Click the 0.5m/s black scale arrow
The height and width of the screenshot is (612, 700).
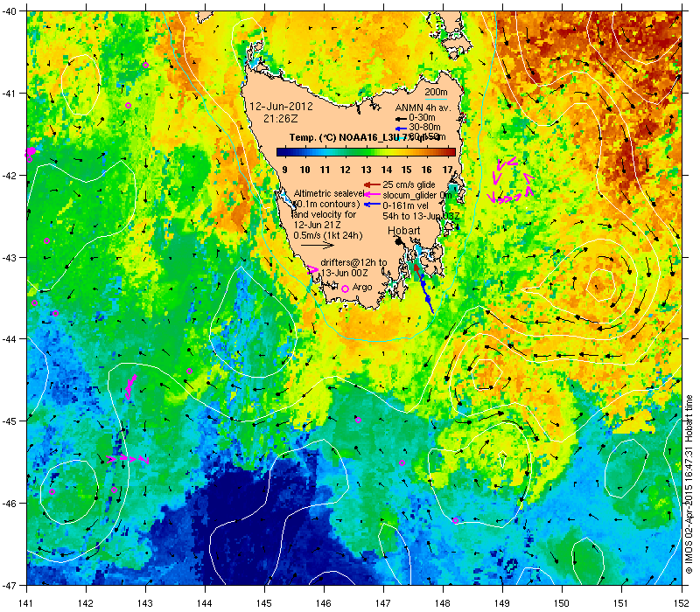pyautogui.click(x=317, y=245)
